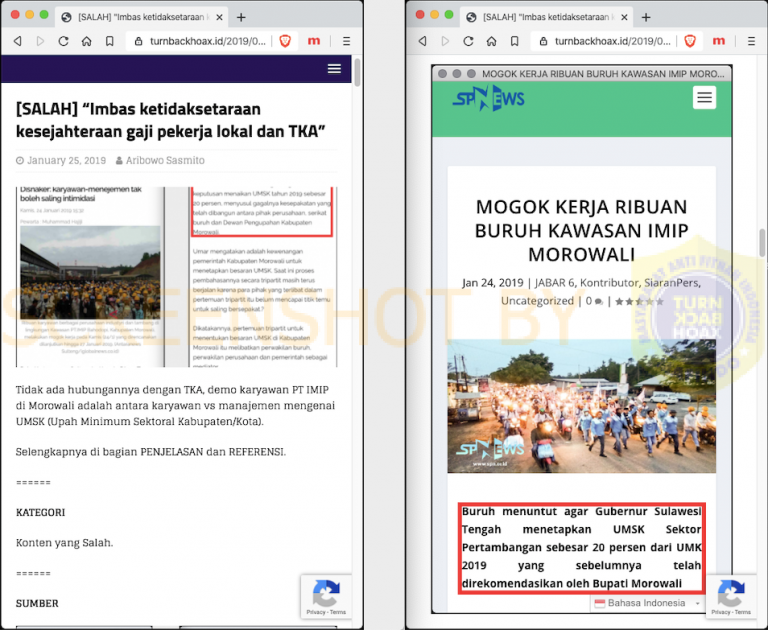Viewport: 768px width, 630px height.
Task: Click the Uncategorized category link
Action: [x=537, y=301]
